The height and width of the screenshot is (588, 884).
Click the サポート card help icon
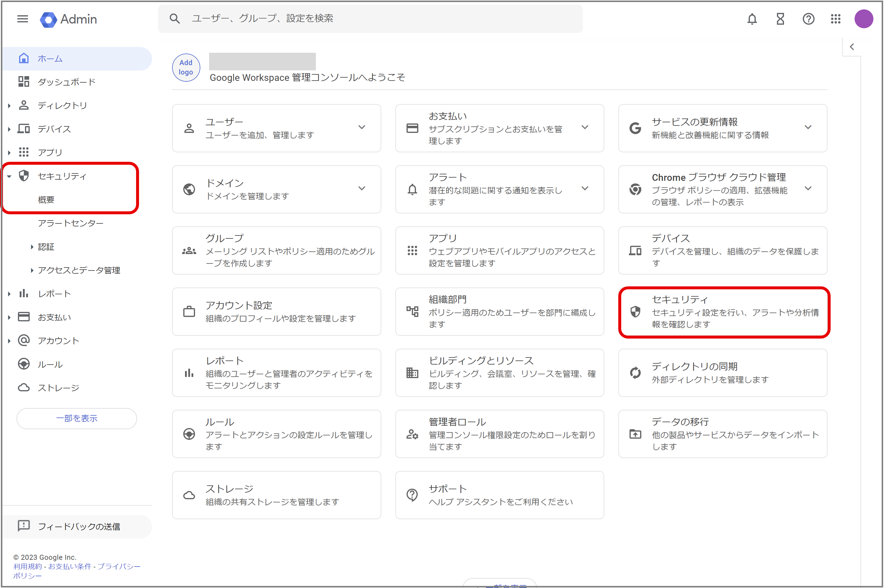click(x=412, y=495)
